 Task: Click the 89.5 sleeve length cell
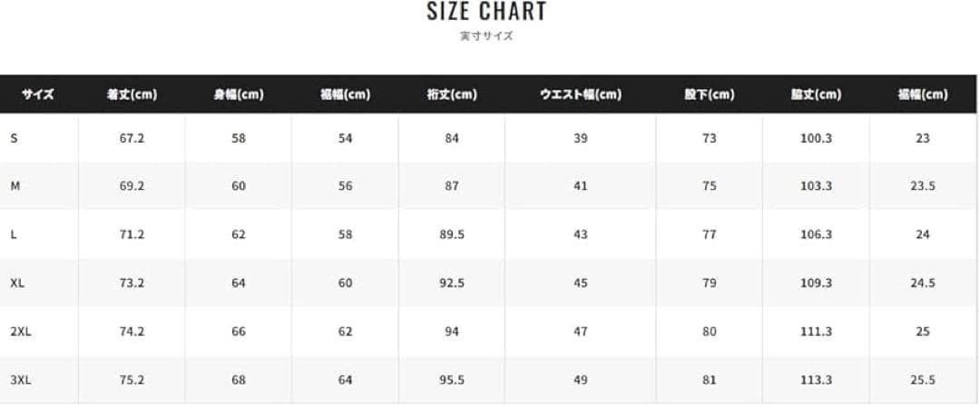pos(452,234)
